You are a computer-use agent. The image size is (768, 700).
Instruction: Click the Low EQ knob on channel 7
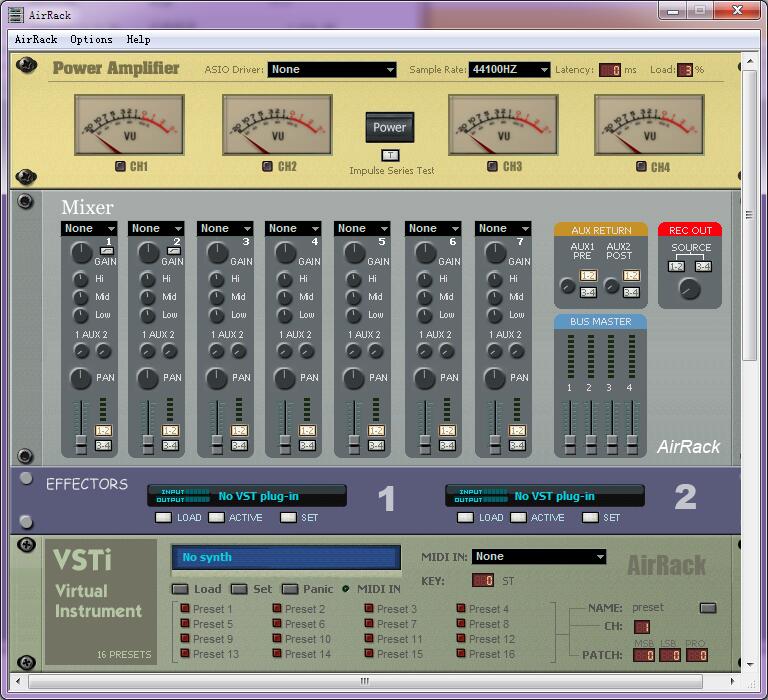494,314
